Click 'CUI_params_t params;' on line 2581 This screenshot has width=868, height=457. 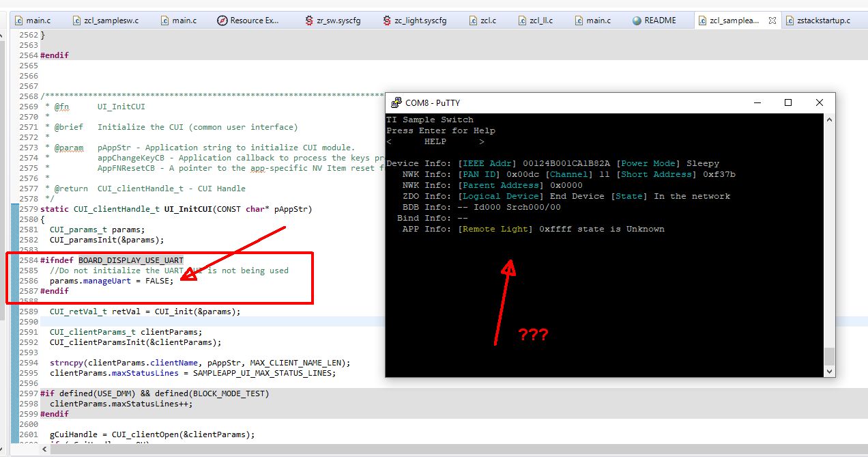pyautogui.click(x=98, y=230)
